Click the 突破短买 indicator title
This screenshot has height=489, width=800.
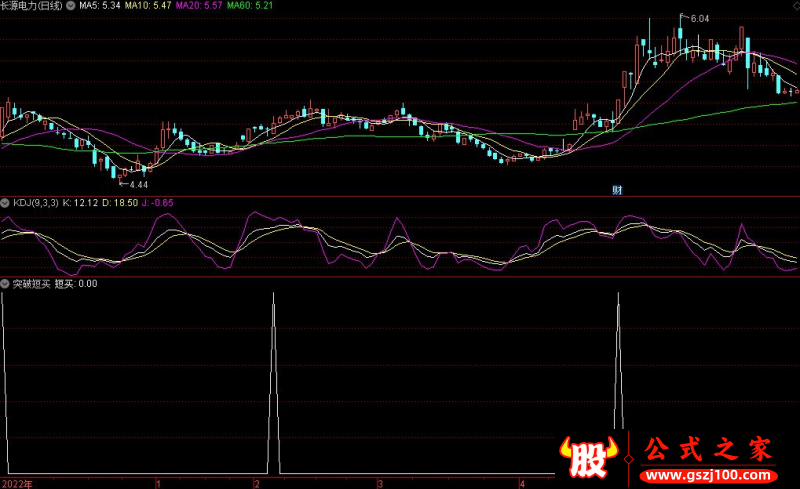pos(31,284)
